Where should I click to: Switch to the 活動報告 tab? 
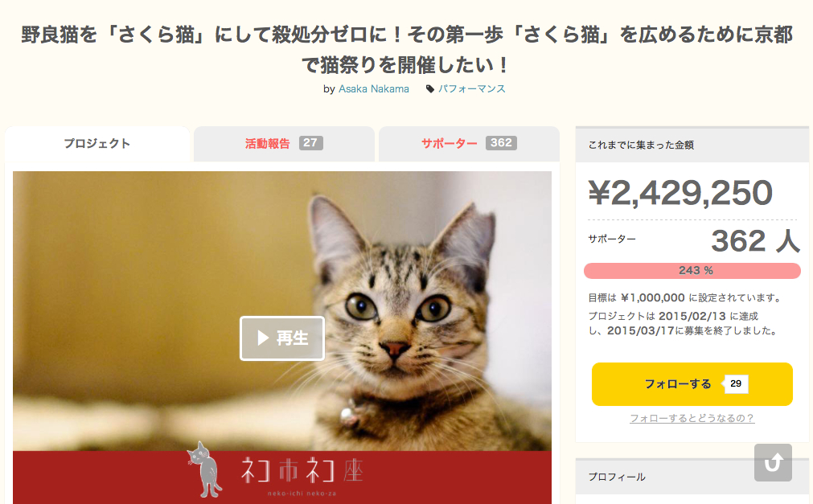(284, 144)
